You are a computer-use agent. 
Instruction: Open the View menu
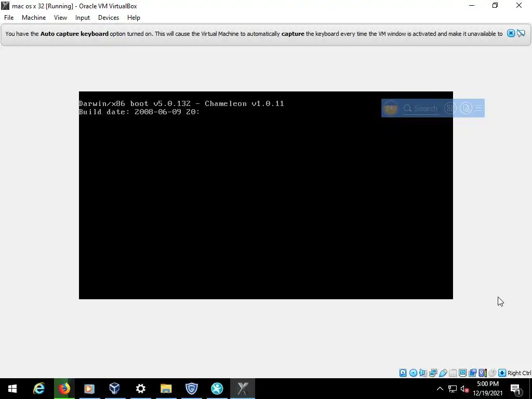coord(60,18)
